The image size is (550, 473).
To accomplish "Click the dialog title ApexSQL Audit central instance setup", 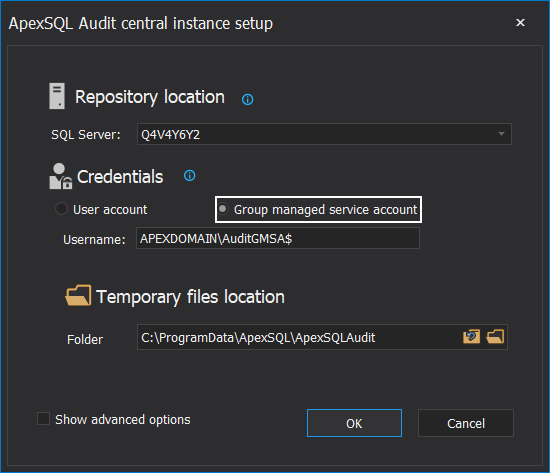I will pos(141,24).
